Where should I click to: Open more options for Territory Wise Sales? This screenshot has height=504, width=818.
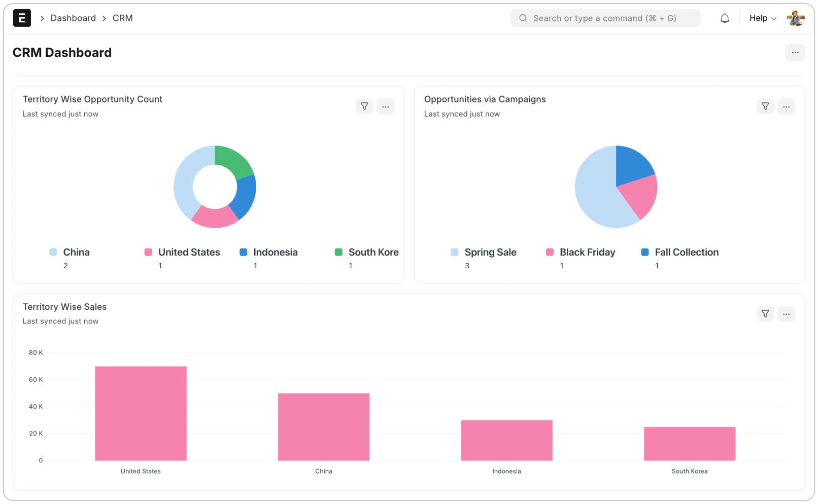pyautogui.click(x=786, y=314)
